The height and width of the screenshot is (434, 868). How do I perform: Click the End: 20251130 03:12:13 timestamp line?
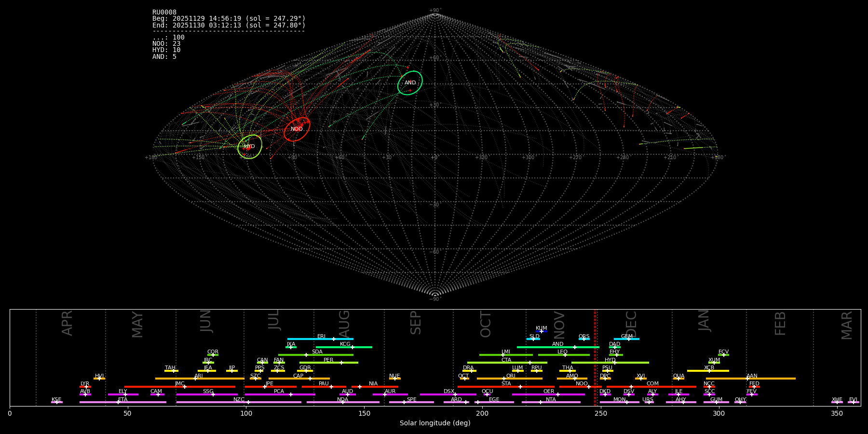(229, 25)
